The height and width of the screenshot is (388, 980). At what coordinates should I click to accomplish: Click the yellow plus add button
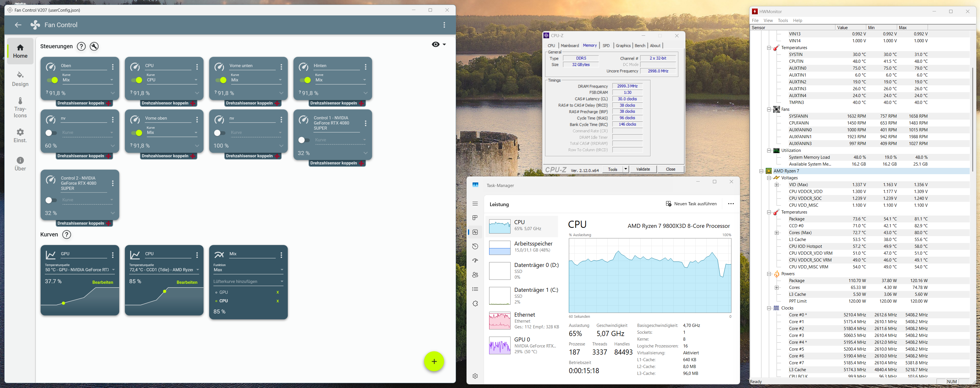(434, 361)
